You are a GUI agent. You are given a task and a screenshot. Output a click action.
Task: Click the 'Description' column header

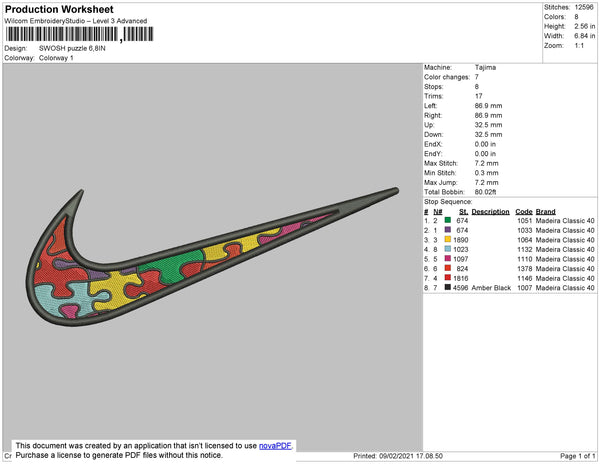pyautogui.click(x=491, y=212)
